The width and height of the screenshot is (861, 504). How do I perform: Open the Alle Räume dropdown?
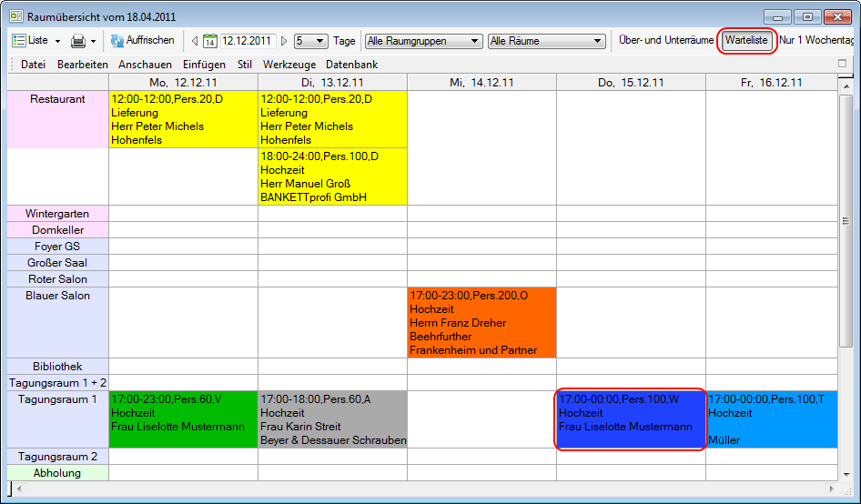pos(546,41)
